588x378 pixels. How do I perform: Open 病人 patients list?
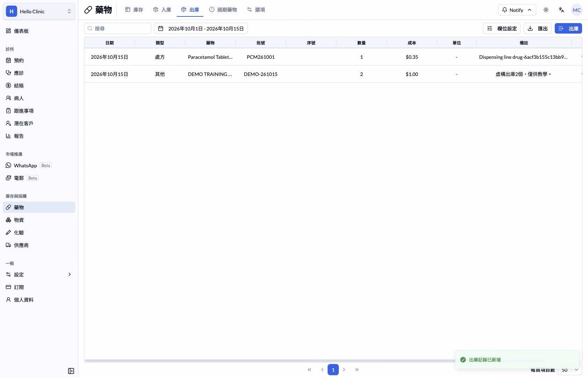[39, 98]
